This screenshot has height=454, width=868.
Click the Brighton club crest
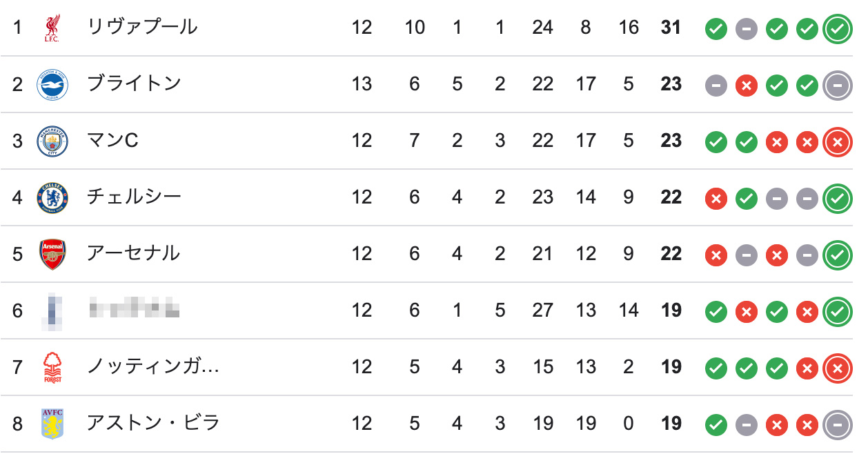pyautogui.click(x=52, y=84)
